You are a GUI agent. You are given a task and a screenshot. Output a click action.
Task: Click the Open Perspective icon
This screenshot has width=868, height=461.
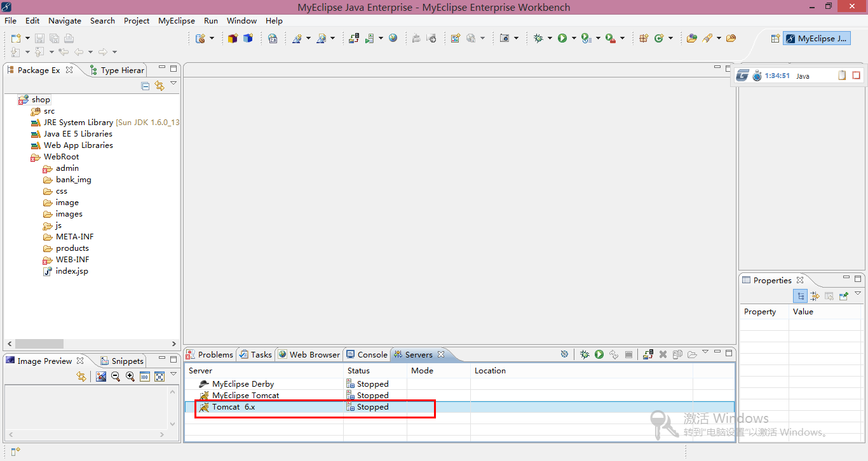775,38
